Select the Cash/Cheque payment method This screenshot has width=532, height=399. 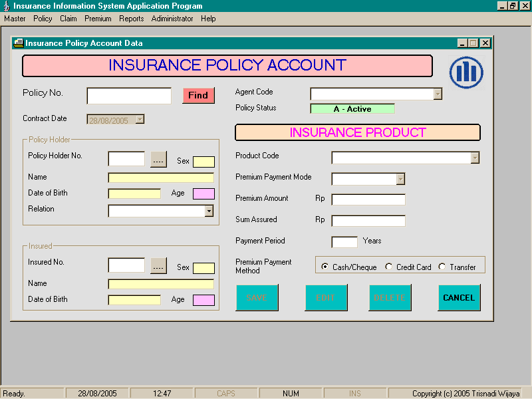[325, 267]
